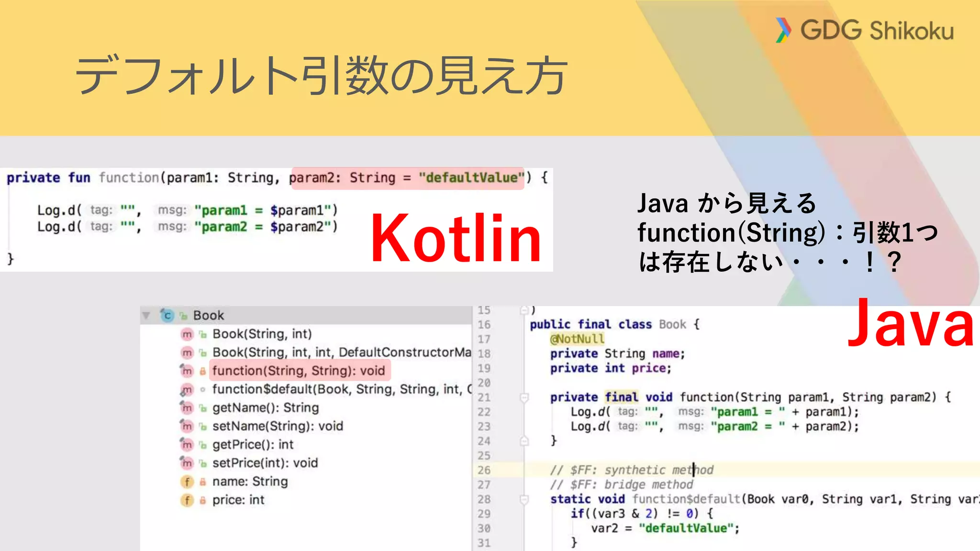Click the text 'Java から見える'
The height and width of the screenshot is (551, 980).
727,203
